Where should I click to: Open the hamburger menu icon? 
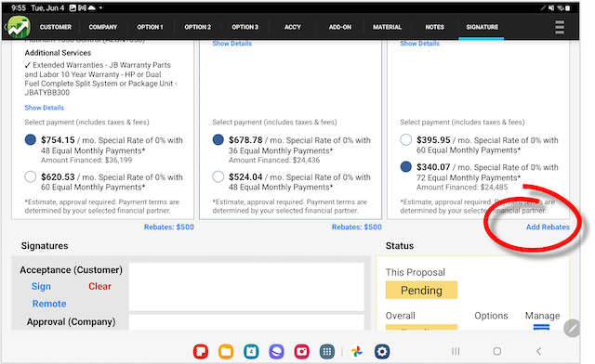(560, 27)
